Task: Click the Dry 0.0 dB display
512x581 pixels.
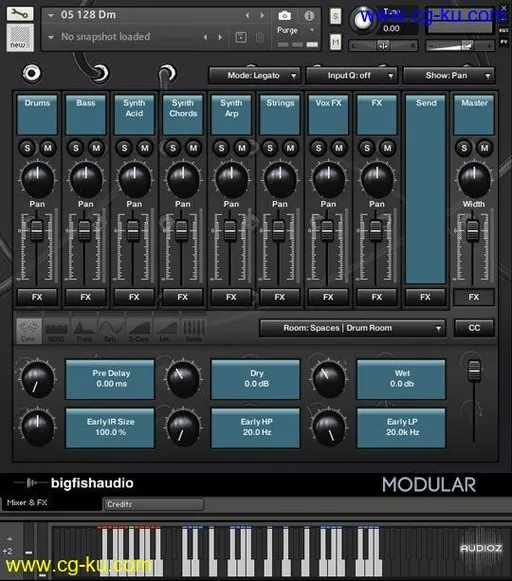Action: (256, 379)
